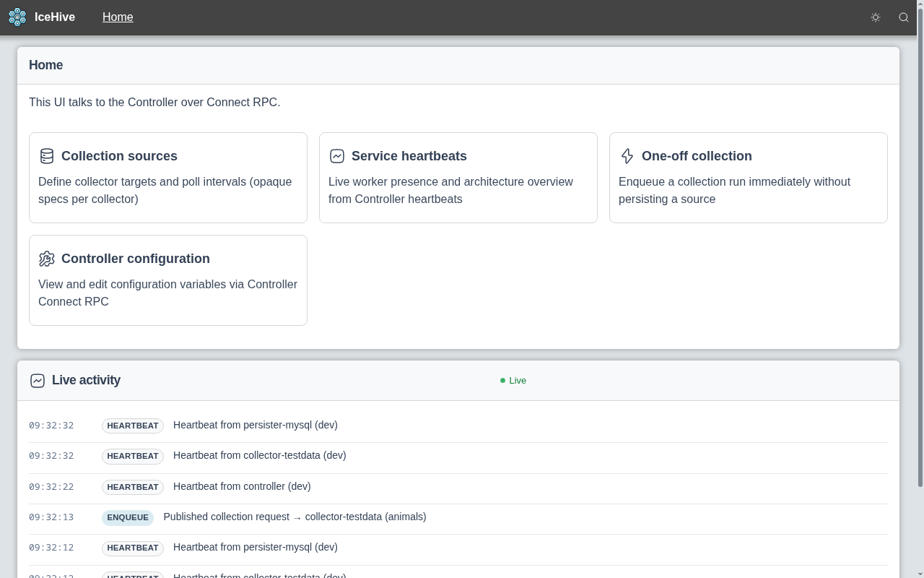Select 'Heartbeat from controller (dev)' entry
The height and width of the screenshot is (578, 924).
[x=242, y=486]
